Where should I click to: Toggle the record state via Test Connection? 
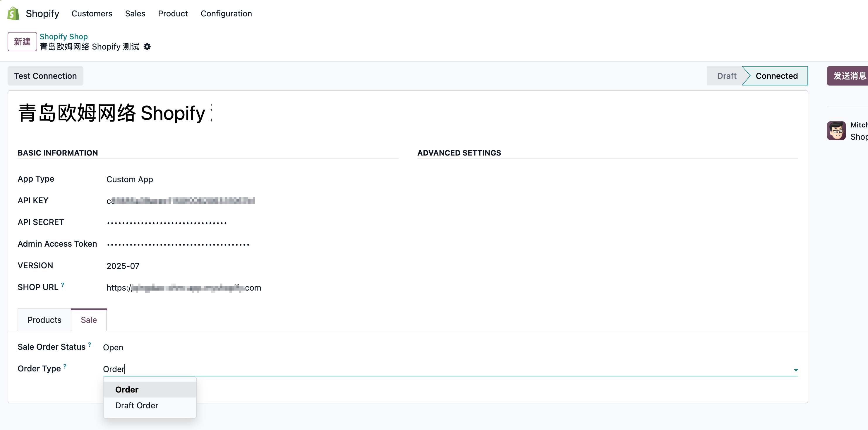[x=45, y=76]
